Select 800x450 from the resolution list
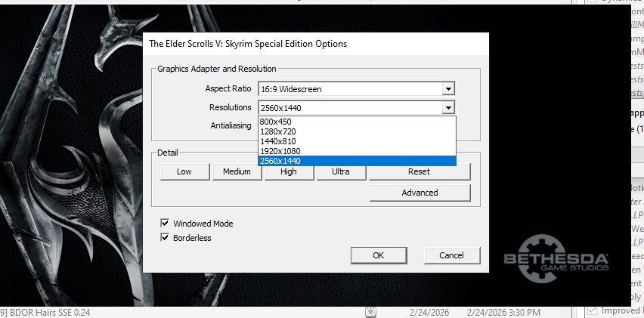644x318 pixels. point(357,122)
